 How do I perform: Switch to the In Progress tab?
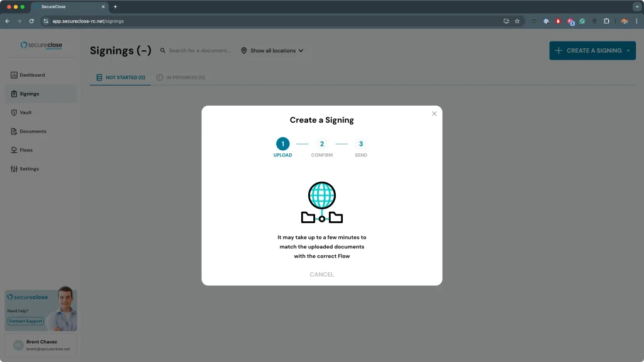click(x=180, y=78)
